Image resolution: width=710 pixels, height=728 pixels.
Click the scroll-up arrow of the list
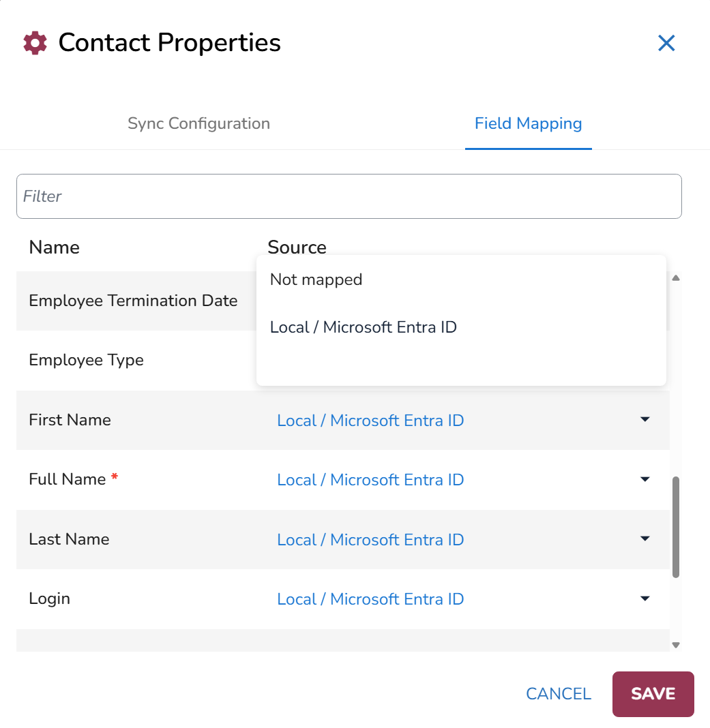click(x=676, y=278)
